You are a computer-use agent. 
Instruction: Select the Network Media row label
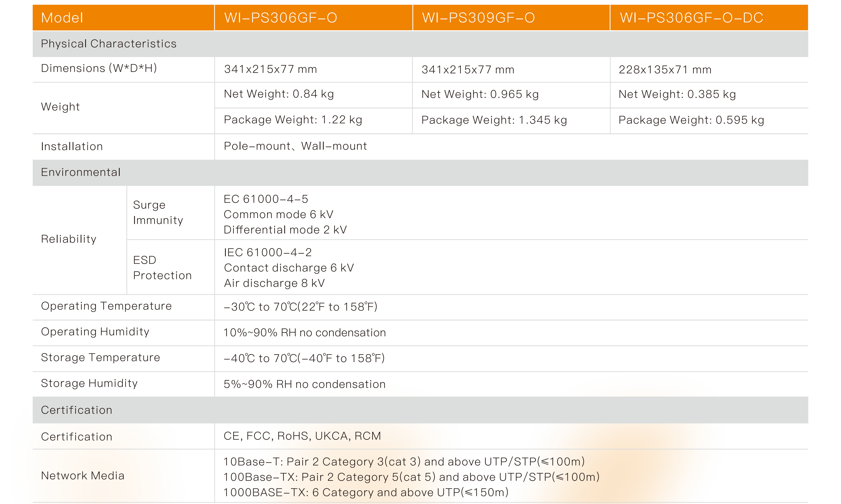[x=82, y=476]
